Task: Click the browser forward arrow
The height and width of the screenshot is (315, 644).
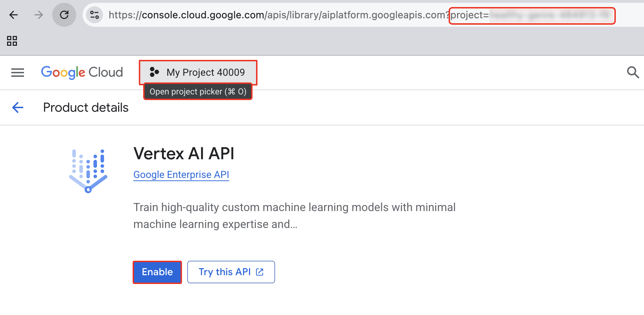Action: point(38,15)
